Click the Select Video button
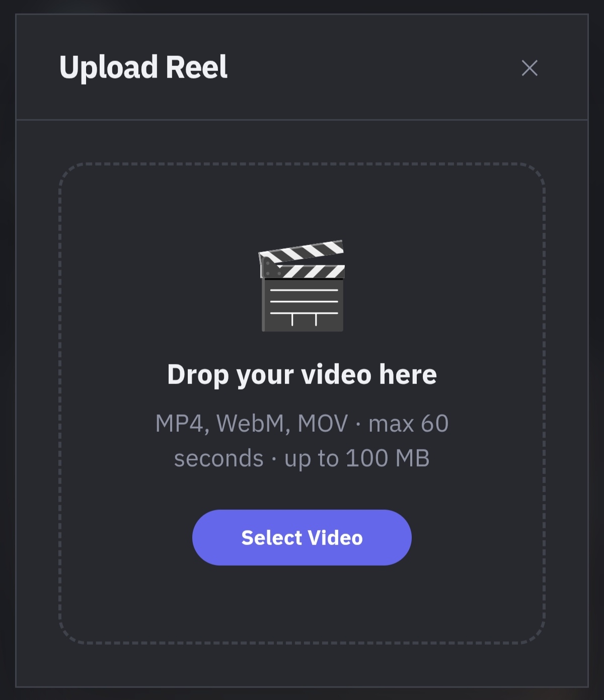 pyautogui.click(x=302, y=537)
